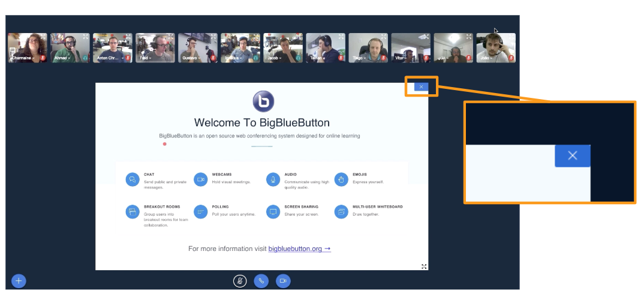Image resolution: width=644 pixels, height=308 pixels.
Task: Expand Tainan's webcam to fullscreen
Action: [x=341, y=37]
